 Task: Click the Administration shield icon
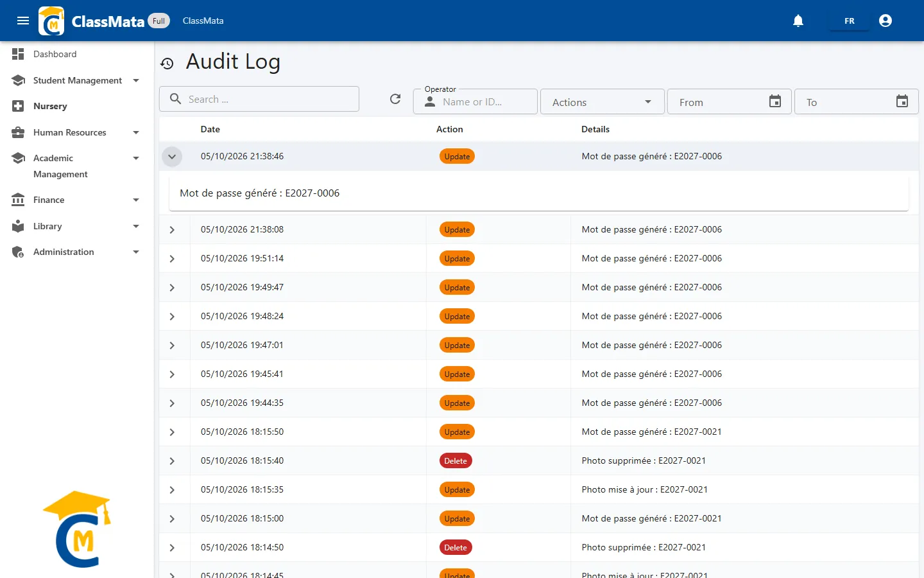pyautogui.click(x=18, y=252)
